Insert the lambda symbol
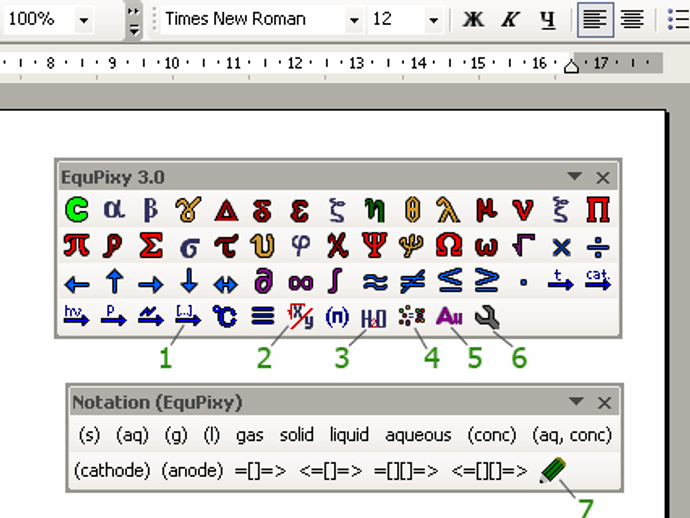This screenshot has width=690, height=518. (x=448, y=209)
